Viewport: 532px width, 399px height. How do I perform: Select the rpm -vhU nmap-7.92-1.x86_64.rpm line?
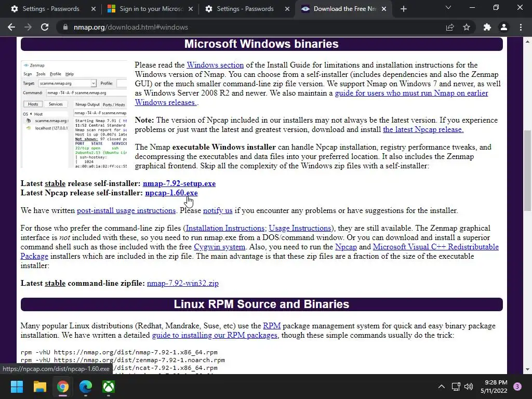pyautogui.click(x=119, y=352)
